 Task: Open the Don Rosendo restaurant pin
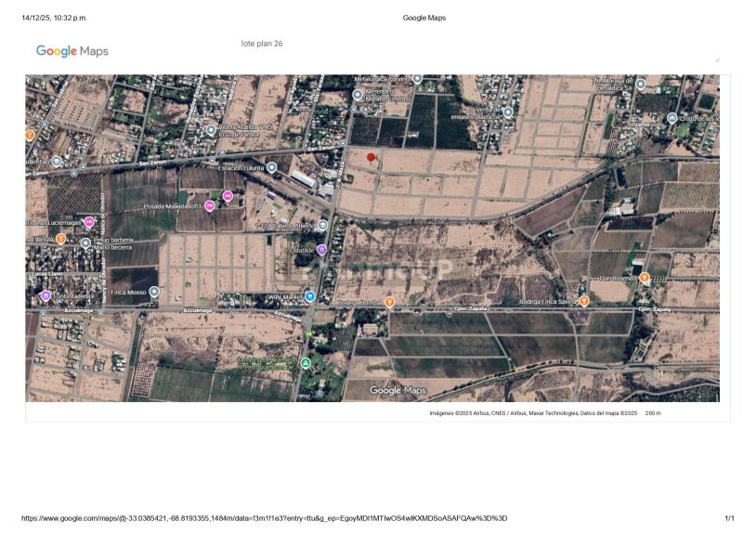pos(644,276)
